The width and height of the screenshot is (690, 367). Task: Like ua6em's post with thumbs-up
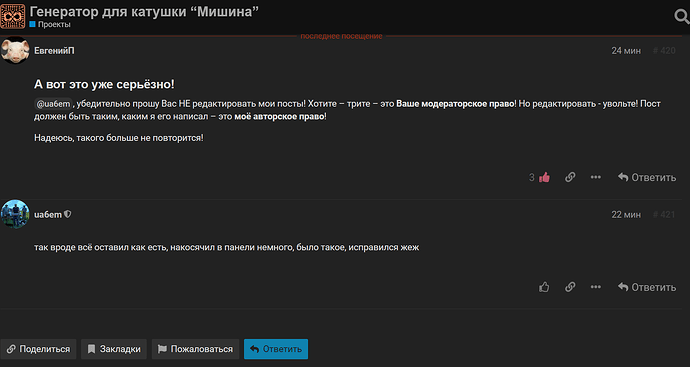pyautogui.click(x=544, y=287)
